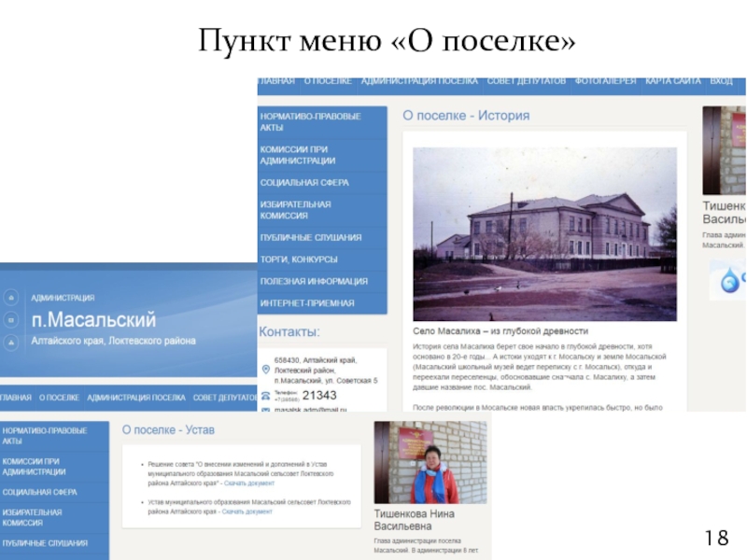
Task: Open НОРМАТИВНО-ПРАВОВЫЕ АКТЫ in the История page sidebar
Action: coord(322,122)
